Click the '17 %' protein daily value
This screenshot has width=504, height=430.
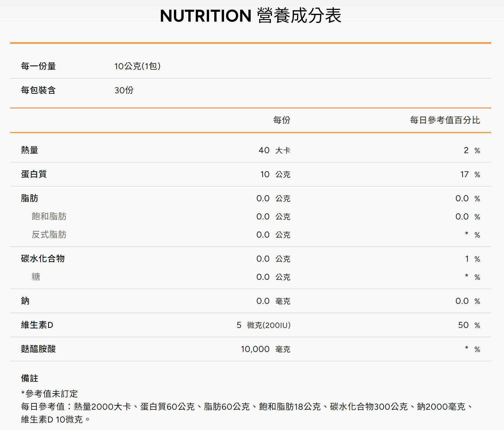click(x=470, y=174)
